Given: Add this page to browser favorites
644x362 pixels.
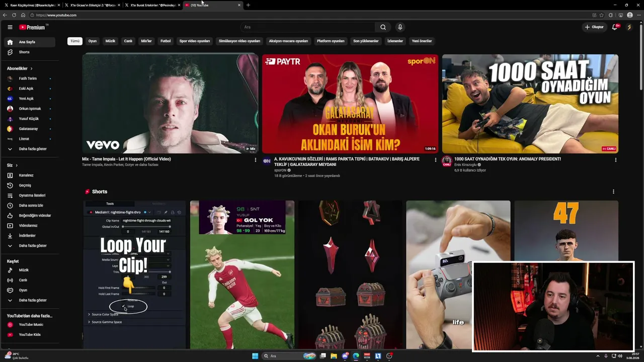Looking at the screenshot, I should [x=601, y=15].
